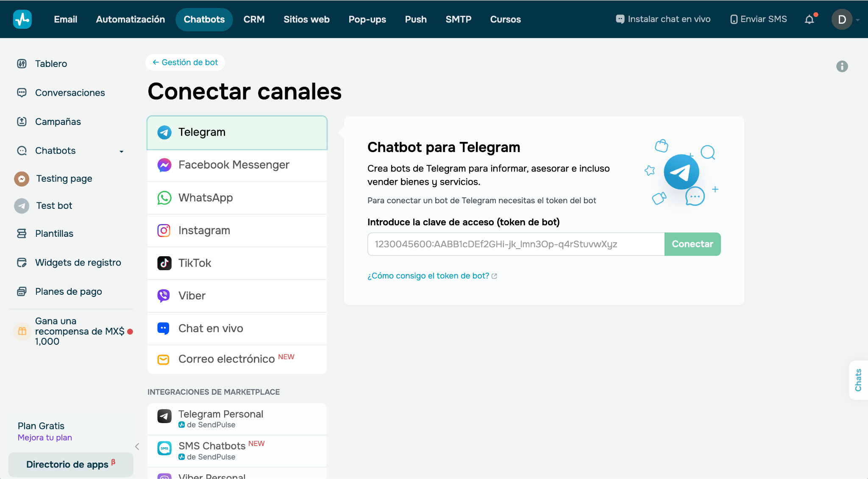This screenshot has height=479, width=868.
Task: Open Test bot Telegram avatar
Action: tap(22, 206)
